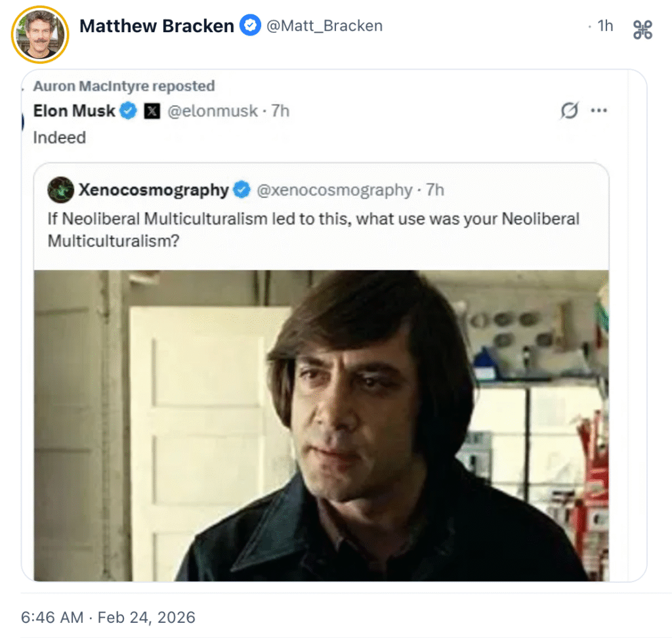
Task: Click the @elonmusk handle
Action: coord(213,112)
